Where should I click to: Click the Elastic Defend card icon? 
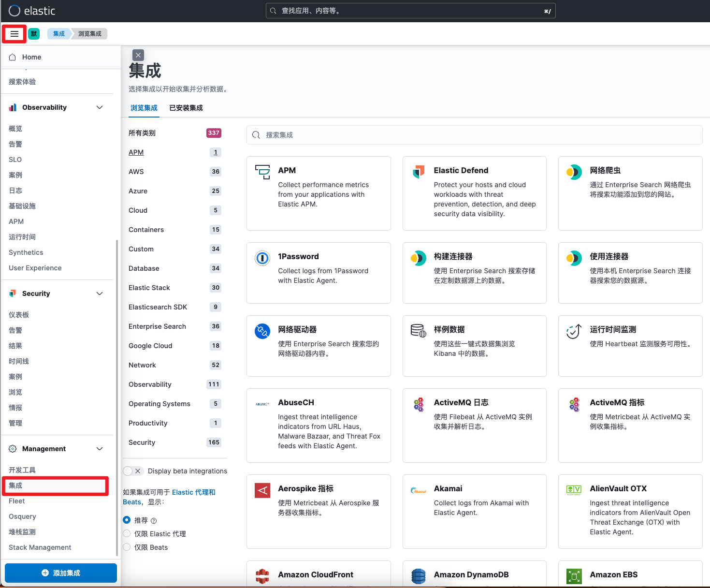(419, 172)
